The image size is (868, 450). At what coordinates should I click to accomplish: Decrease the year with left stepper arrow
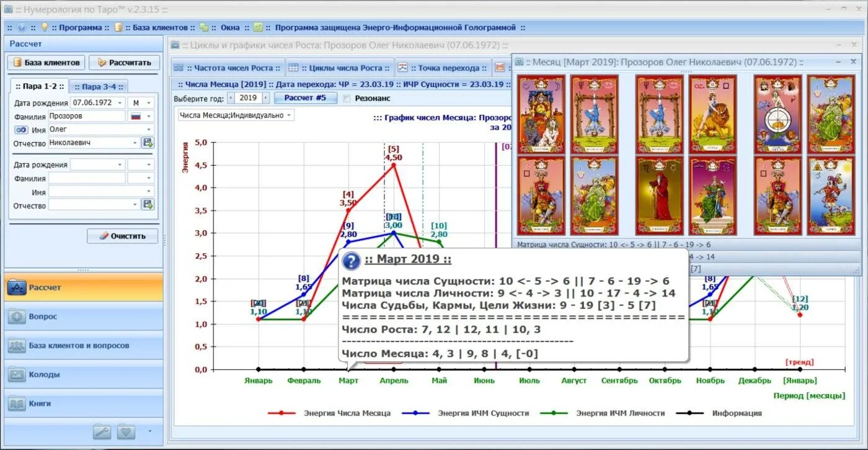click(x=232, y=98)
